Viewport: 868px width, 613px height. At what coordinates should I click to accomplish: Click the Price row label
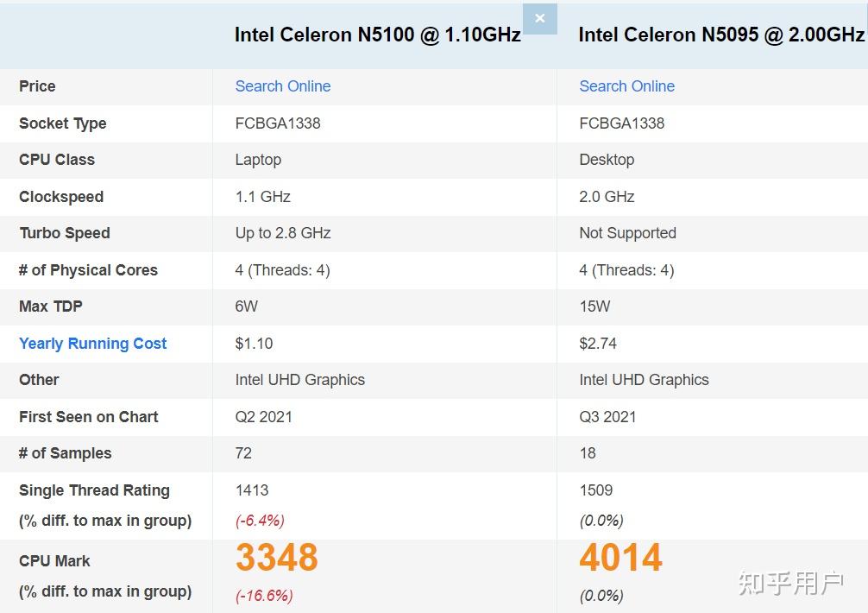click(36, 86)
